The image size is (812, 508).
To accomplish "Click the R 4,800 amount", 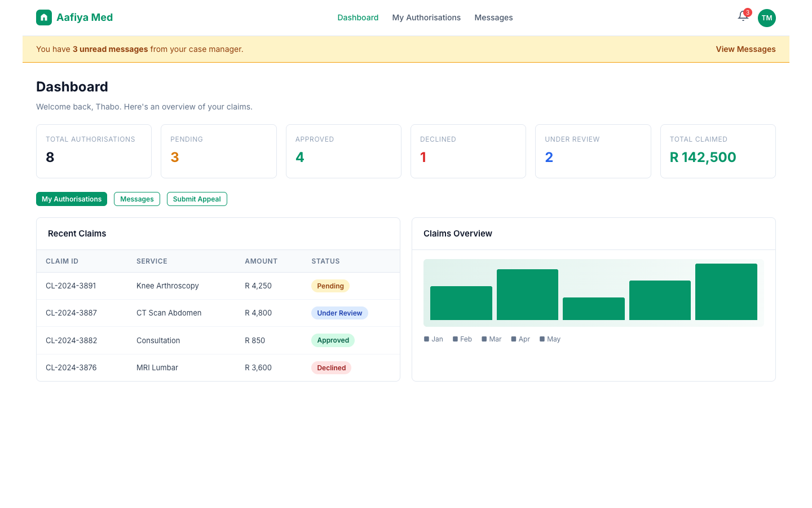I will tap(258, 313).
